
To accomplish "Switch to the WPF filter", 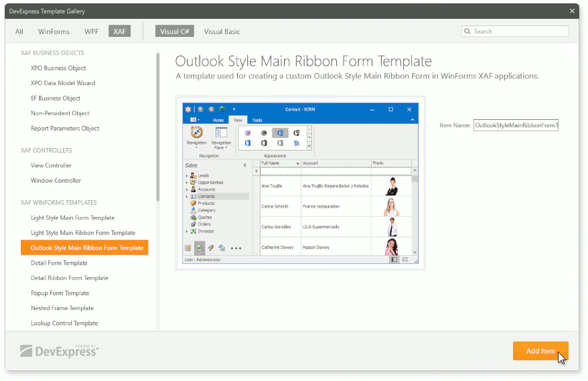I will point(92,31).
